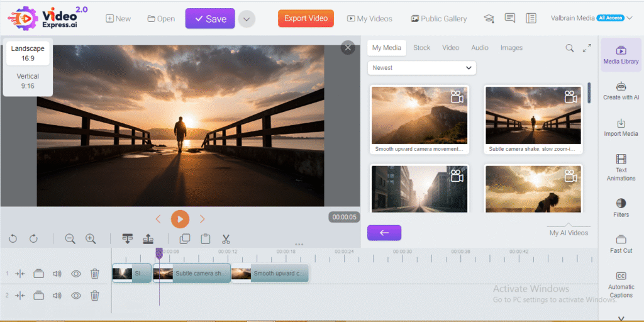Open the tutorials graduation cap icon
This screenshot has height=322, width=644.
[x=489, y=18]
